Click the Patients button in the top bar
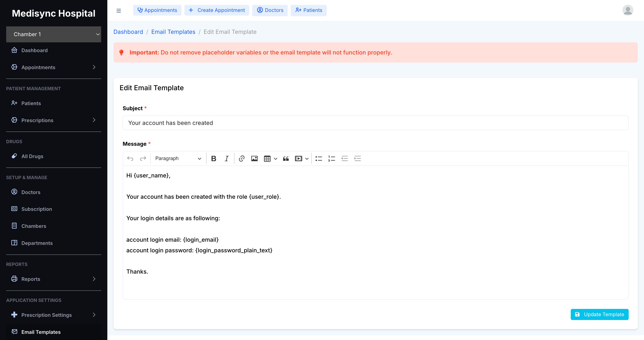Image resolution: width=644 pixels, height=340 pixels. coord(309,10)
